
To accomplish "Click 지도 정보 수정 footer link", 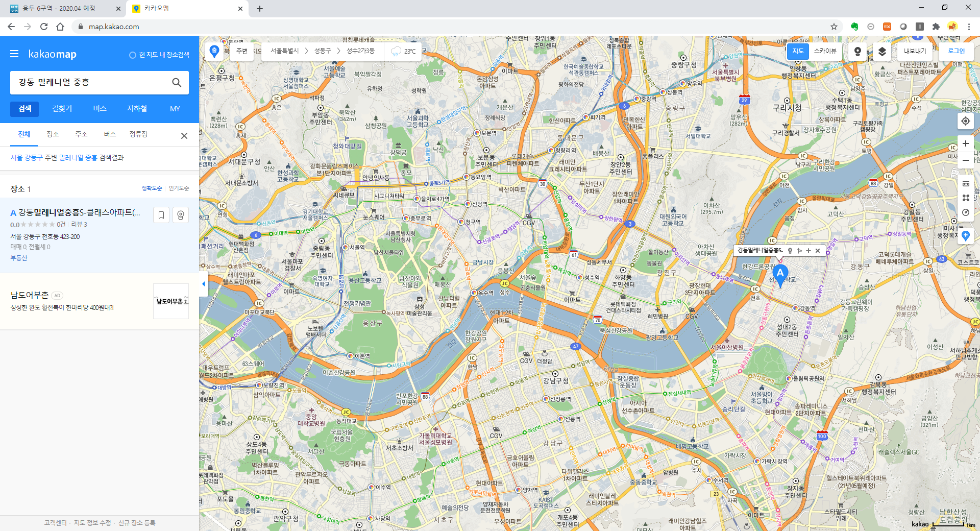I will pos(92,523).
